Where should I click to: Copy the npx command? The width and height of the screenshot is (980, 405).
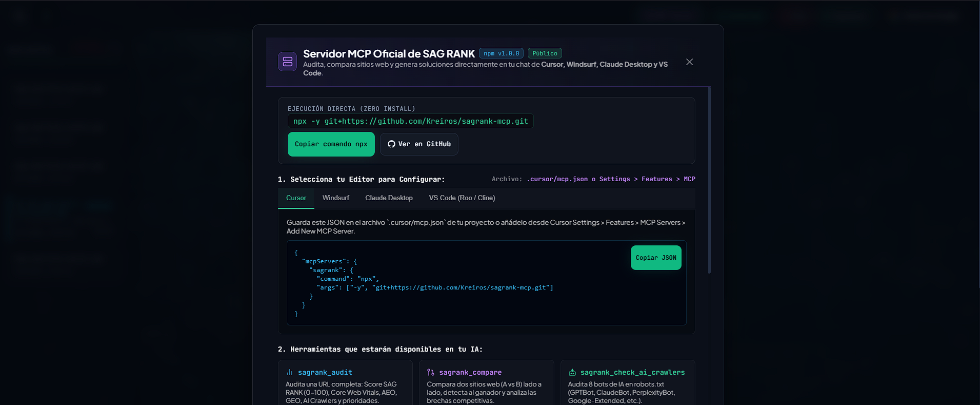tap(331, 144)
